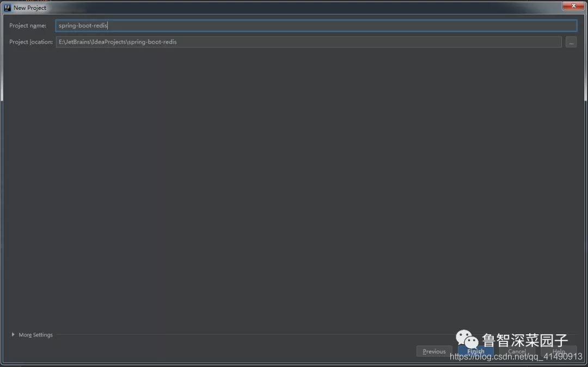
Task: Click the Project location path field
Action: coord(309,42)
